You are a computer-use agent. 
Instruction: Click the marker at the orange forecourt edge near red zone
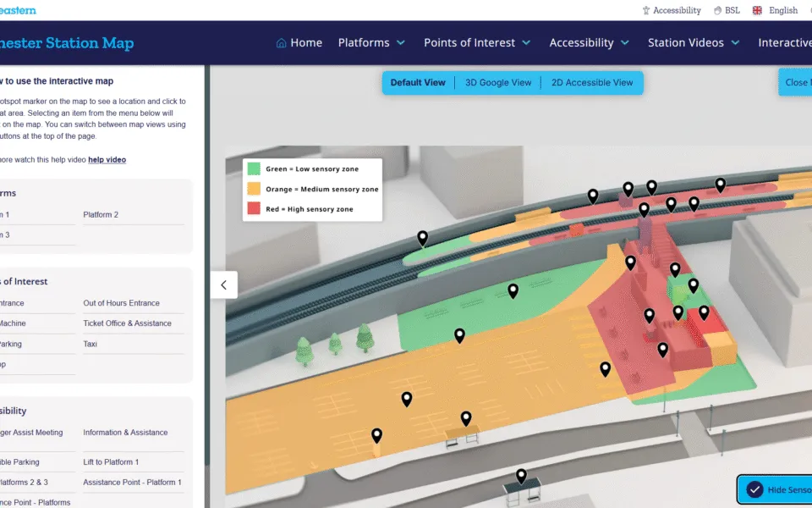pos(605,370)
